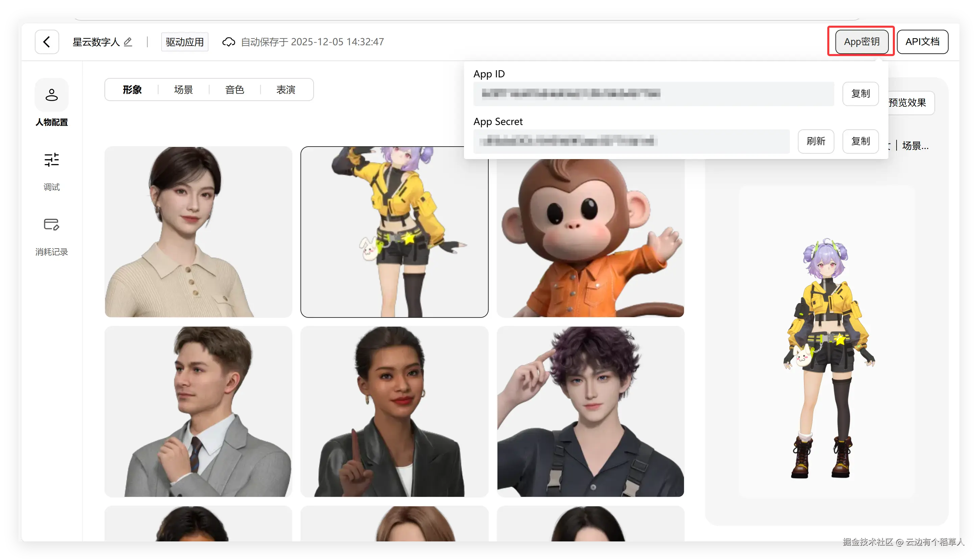Viewport: 978px width, 560px height.
Task: Click the cloud auto-save icon
Action: click(228, 42)
